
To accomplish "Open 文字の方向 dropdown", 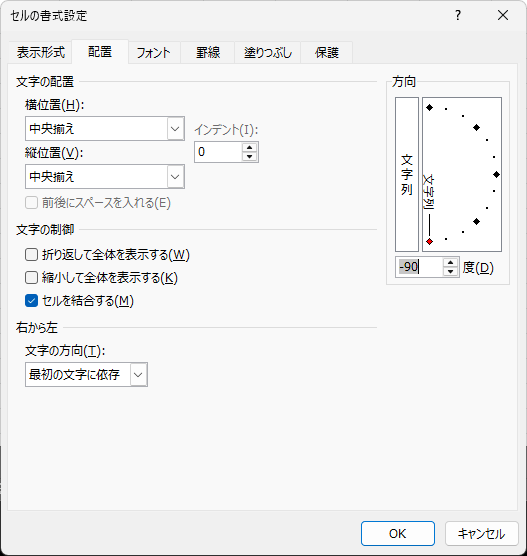I will 86,374.
